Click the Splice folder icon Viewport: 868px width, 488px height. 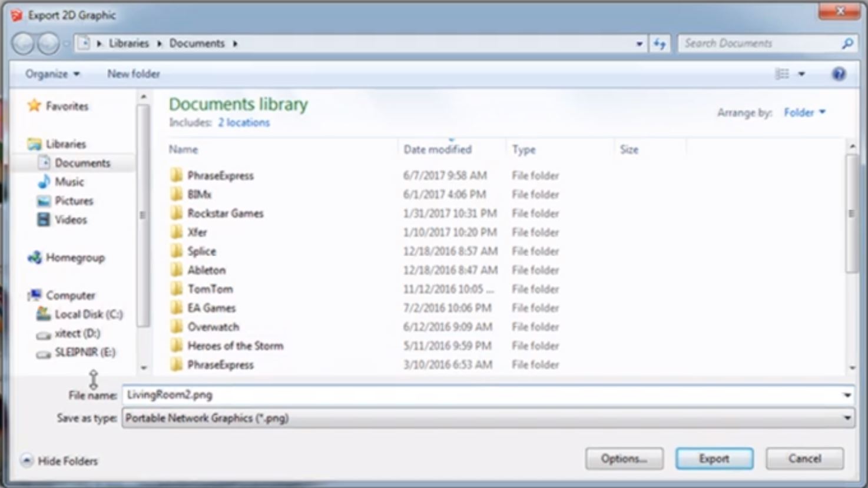click(176, 251)
